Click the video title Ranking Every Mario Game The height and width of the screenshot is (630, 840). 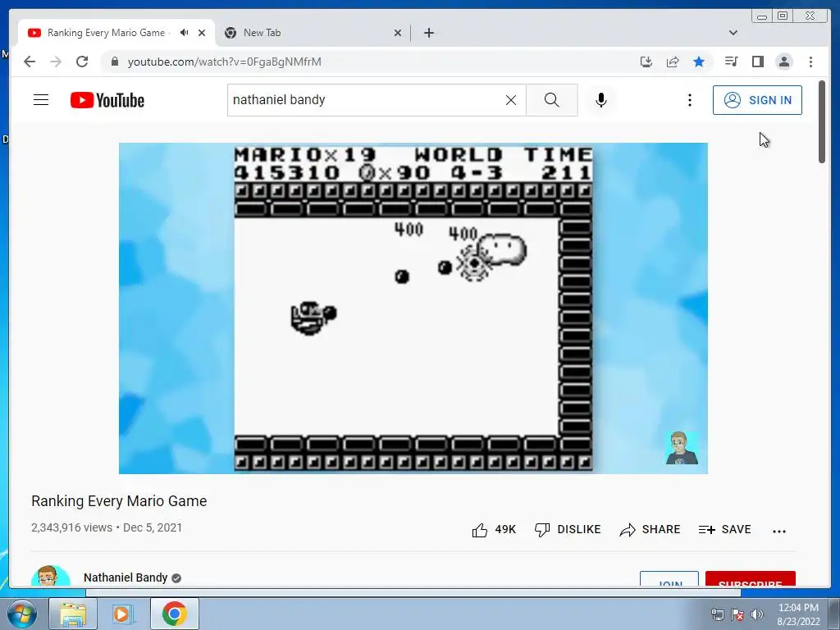click(119, 501)
